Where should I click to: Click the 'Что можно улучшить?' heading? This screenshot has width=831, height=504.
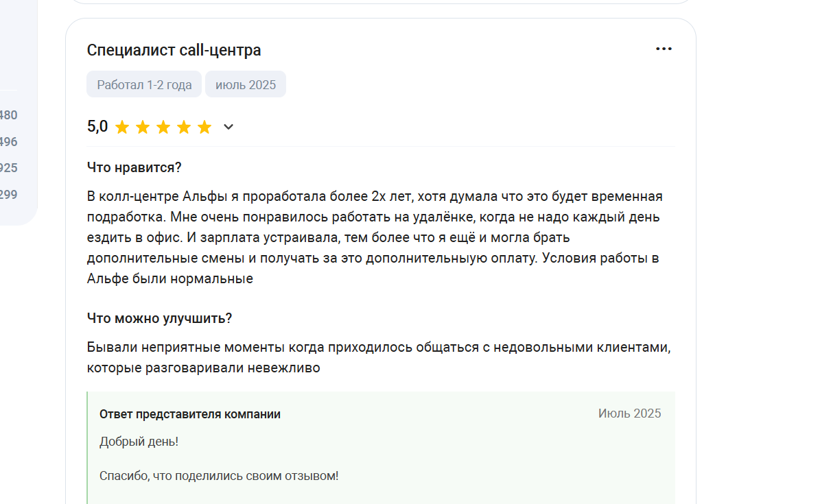[159, 319]
